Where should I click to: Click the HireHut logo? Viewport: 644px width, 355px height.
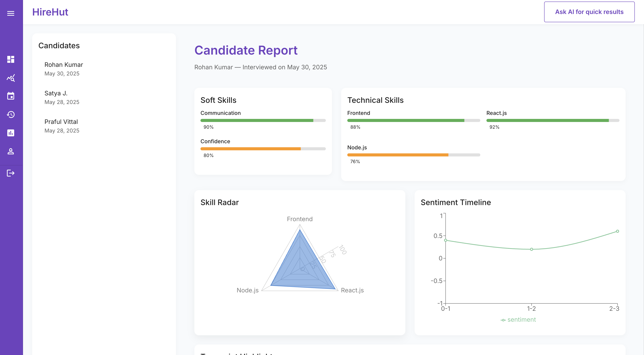click(x=50, y=12)
